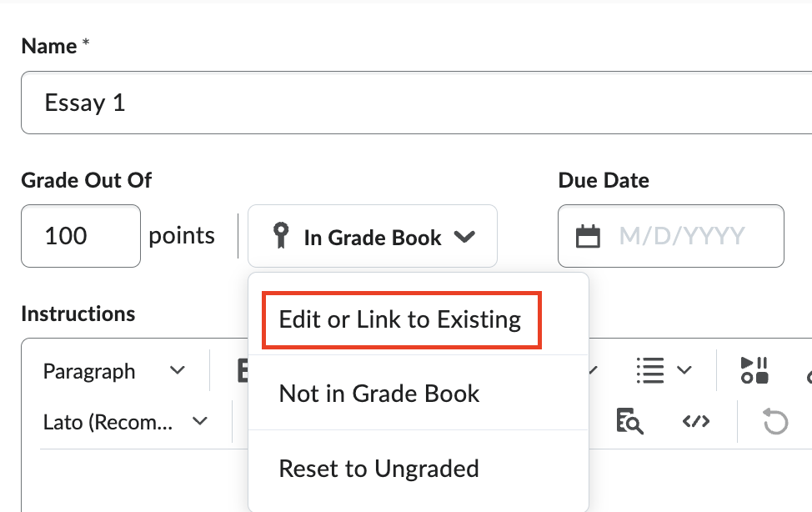Choose Not in Grade Book

379,394
